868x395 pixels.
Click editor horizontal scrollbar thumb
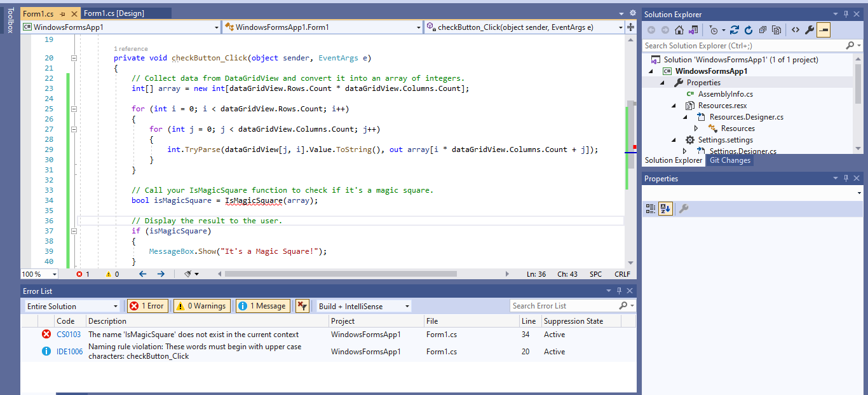point(341,274)
